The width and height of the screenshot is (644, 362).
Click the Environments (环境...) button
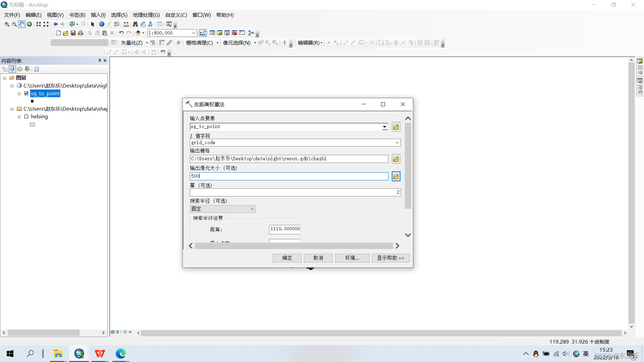point(352,258)
